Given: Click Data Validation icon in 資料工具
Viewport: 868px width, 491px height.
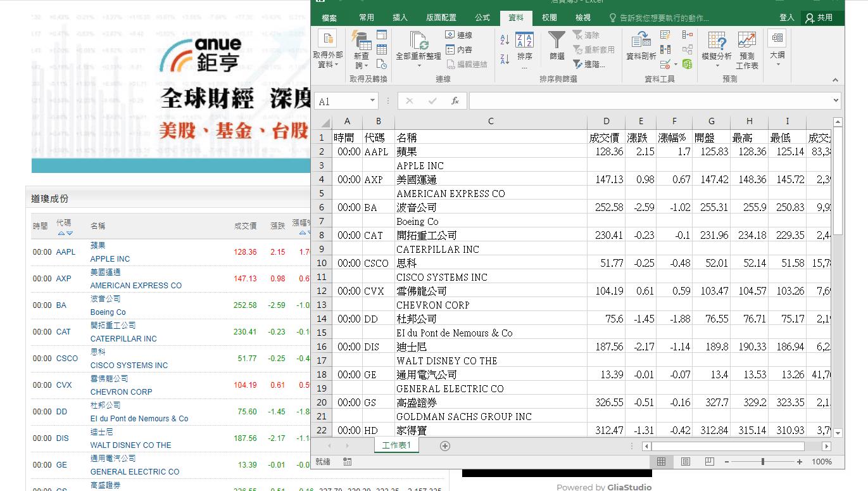Looking at the screenshot, I should click(x=665, y=64).
